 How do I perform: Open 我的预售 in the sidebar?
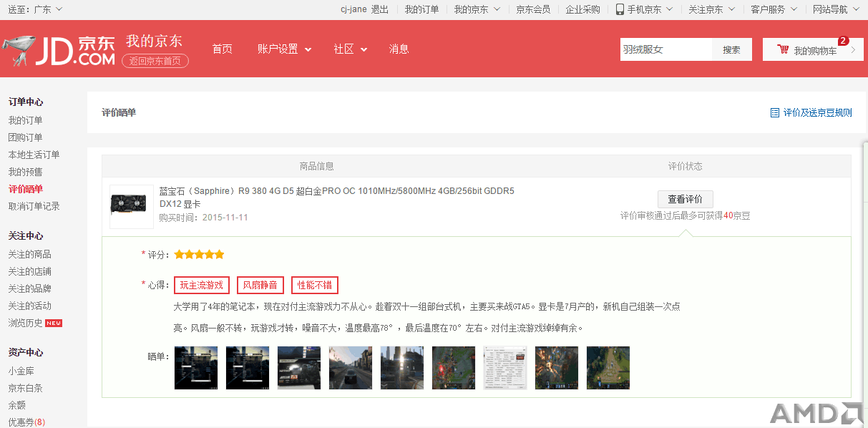(x=25, y=172)
